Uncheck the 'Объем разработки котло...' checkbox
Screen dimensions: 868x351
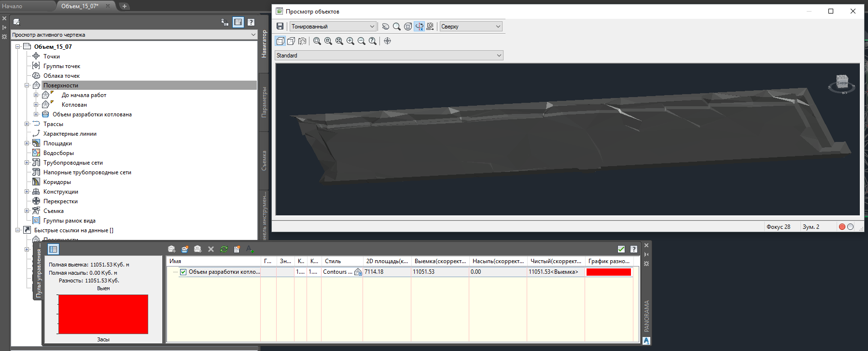[x=183, y=272]
